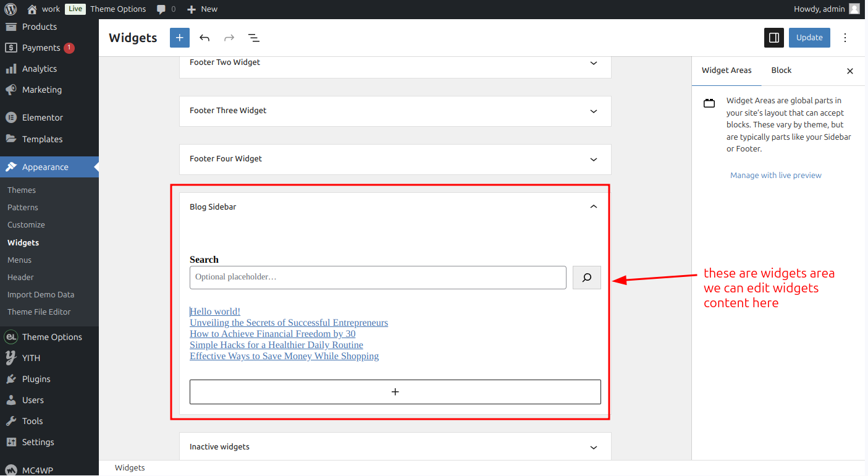The height and width of the screenshot is (476, 868).
Task: Expand the Footer Three Widget area
Action: pyautogui.click(x=395, y=111)
